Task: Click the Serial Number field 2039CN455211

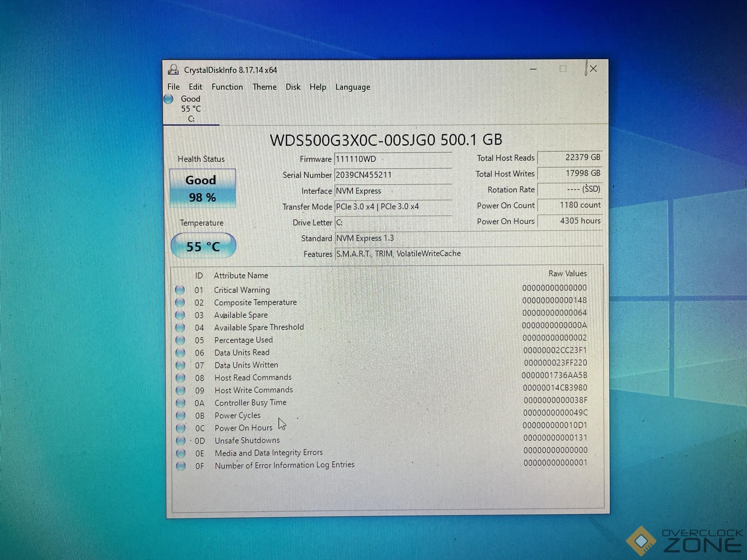Action: 393,175
